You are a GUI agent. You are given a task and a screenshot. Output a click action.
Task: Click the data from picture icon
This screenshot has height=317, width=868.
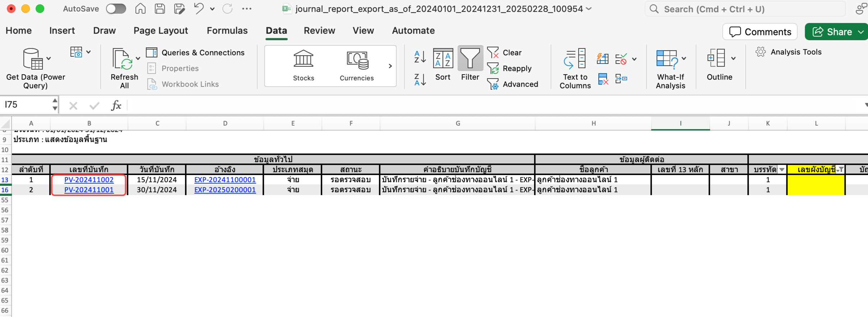point(76,52)
